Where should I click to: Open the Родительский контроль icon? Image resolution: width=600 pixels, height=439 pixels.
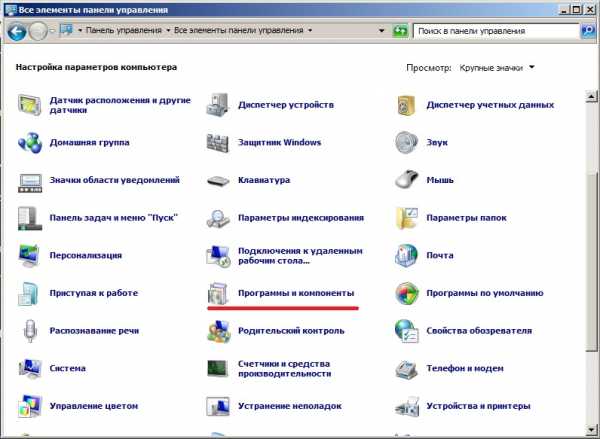(218, 331)
